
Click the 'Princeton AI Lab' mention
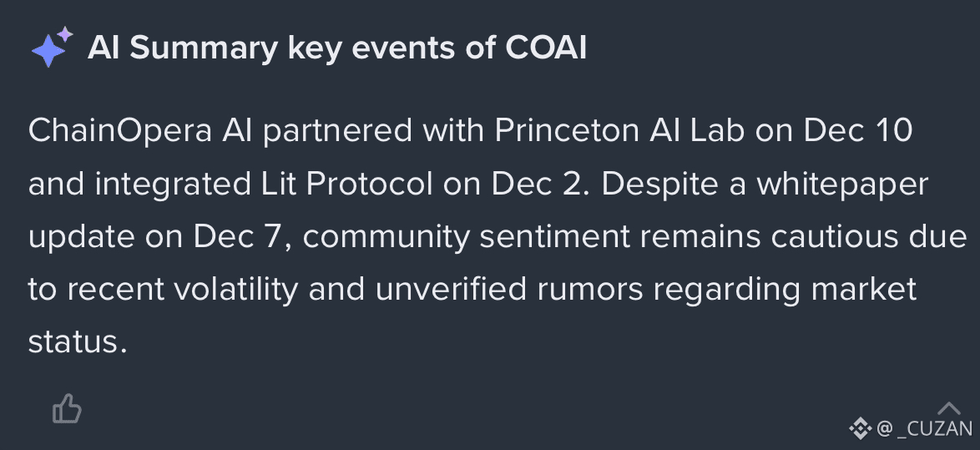click(619, 130)
